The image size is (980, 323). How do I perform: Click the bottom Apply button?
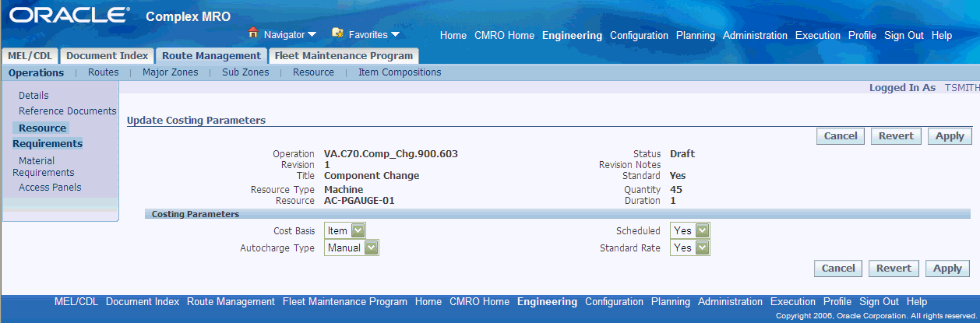[947, 268]
